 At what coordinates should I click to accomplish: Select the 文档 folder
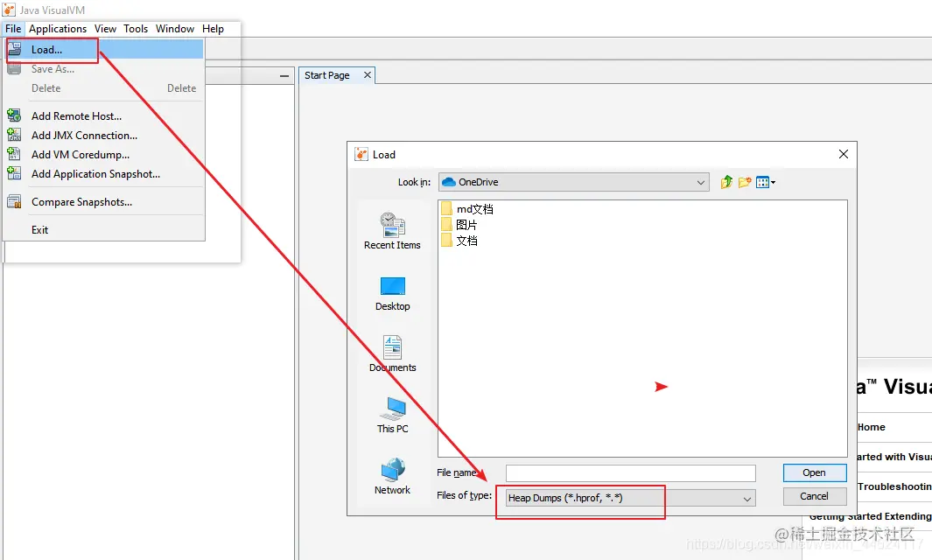click(x=459, y=241)
